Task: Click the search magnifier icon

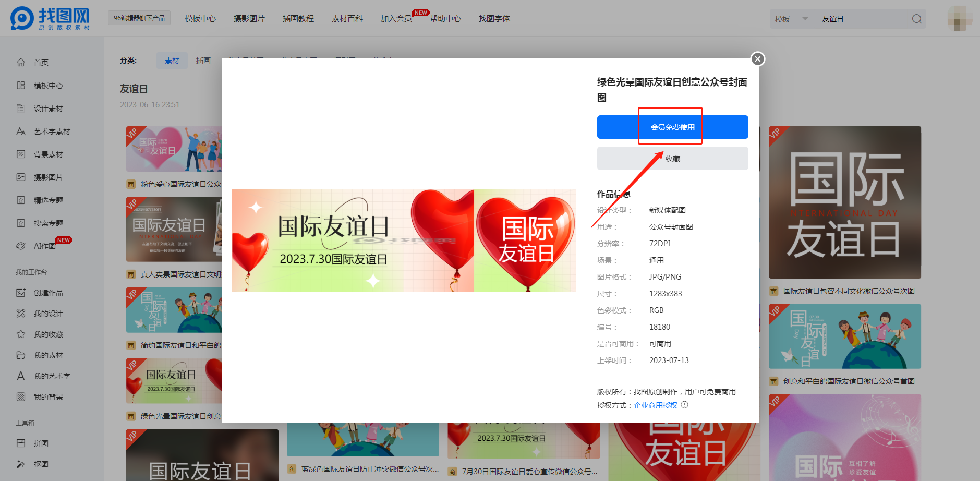Action: click(916, 19)
